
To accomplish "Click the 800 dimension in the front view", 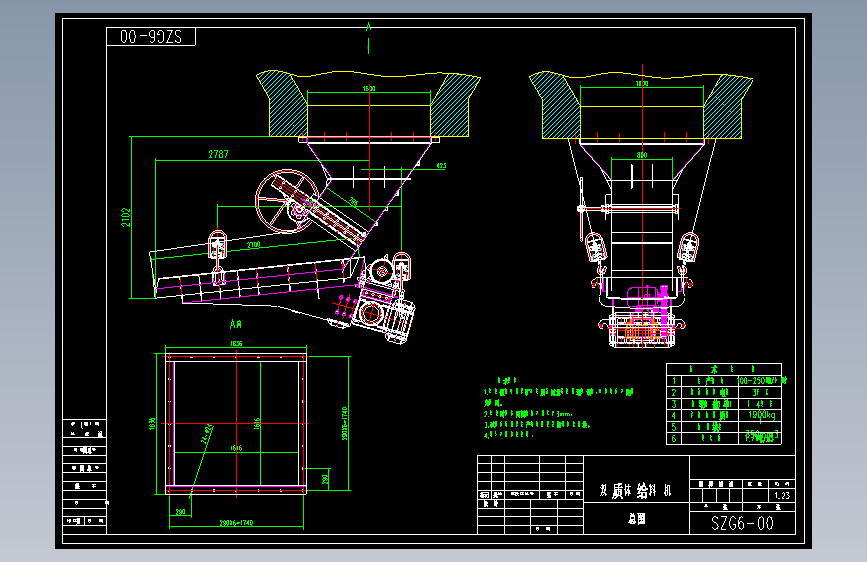I will click(641, 155).
